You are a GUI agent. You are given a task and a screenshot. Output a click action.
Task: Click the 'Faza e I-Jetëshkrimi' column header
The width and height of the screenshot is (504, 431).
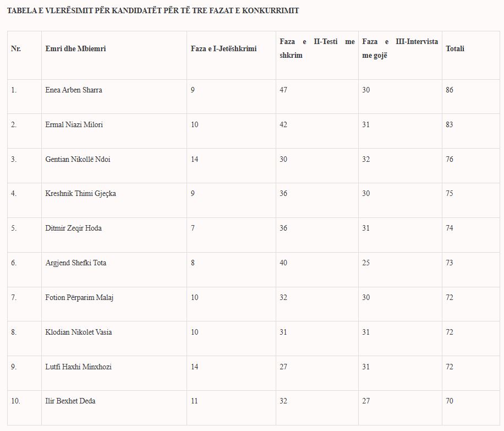(x=223, y=49)
